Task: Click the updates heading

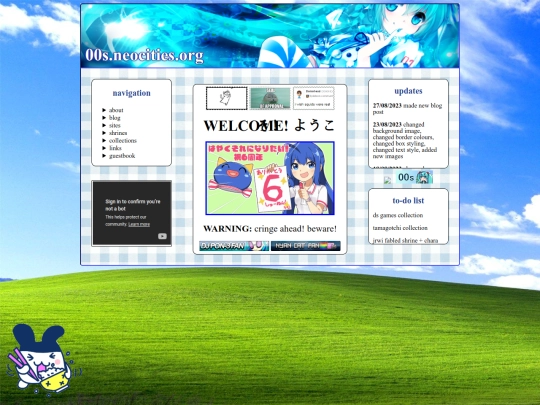Action: [408, 91]
